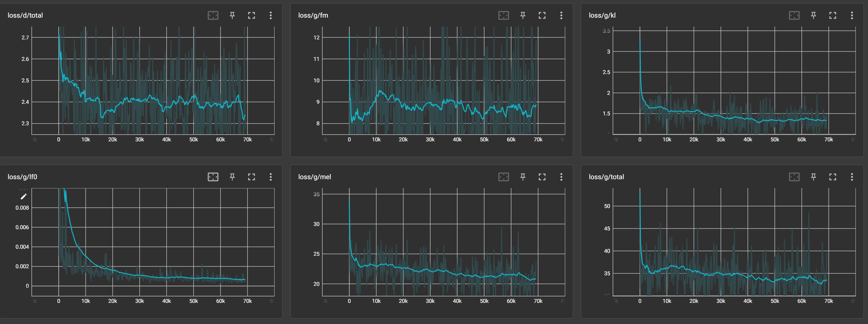Pin the loss/d/total chart card
The height and width of the screenshot is (324, 868).
pos(232,15)
